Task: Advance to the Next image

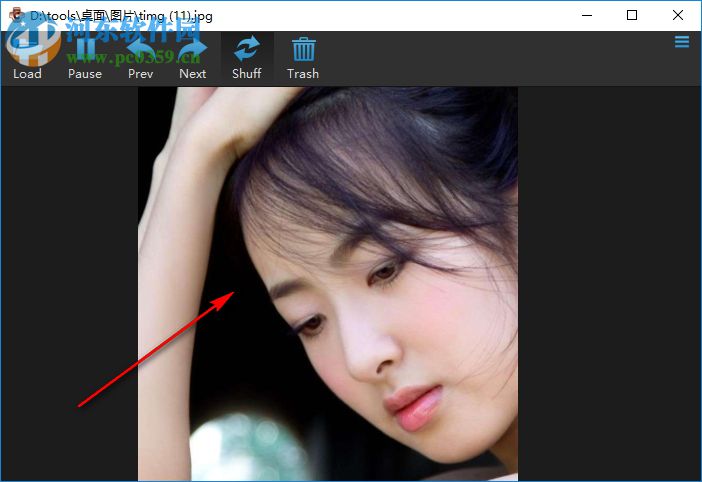Action: [193, 58]
